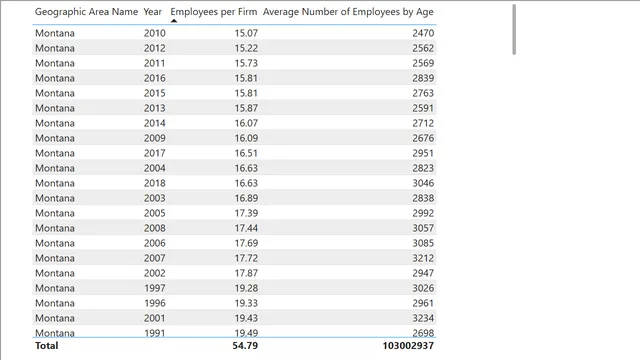Select year cell 2007
Screen dimensions: 640x360
[x=155, y=258]
